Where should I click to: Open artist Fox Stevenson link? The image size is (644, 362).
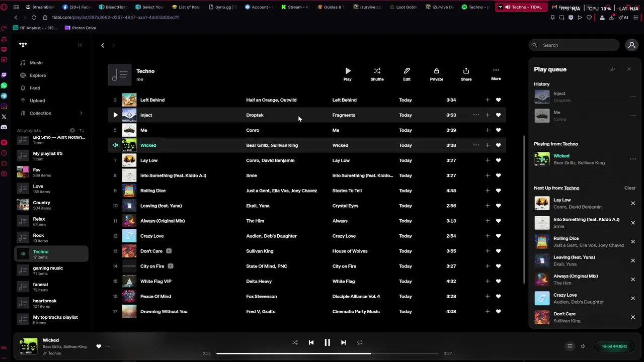coord(261,296)
